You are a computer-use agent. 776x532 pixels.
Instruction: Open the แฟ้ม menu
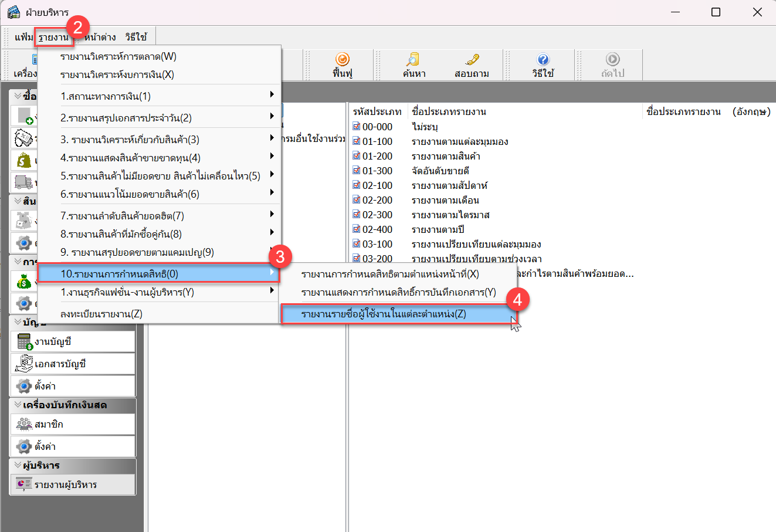(23, 38)
